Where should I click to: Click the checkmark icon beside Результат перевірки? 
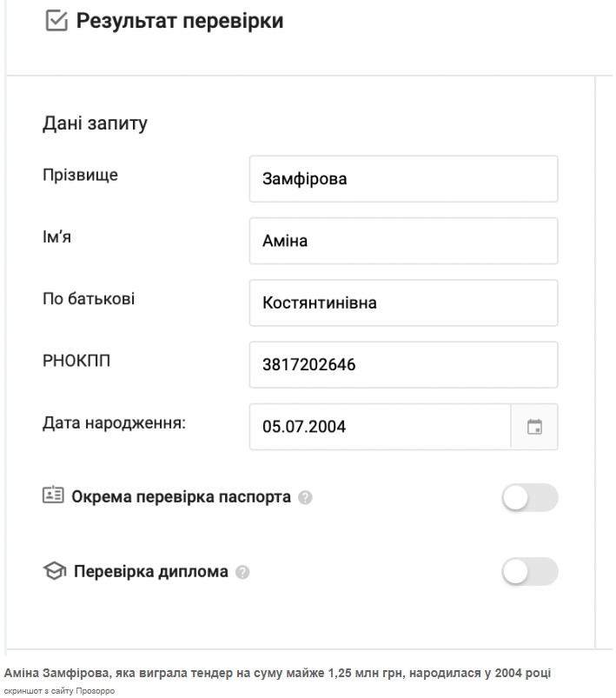tap(56, 22)
